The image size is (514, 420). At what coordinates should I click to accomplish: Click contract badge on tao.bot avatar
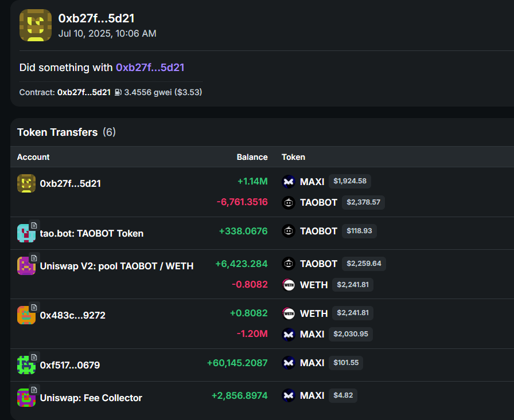[x=34, y=225]
